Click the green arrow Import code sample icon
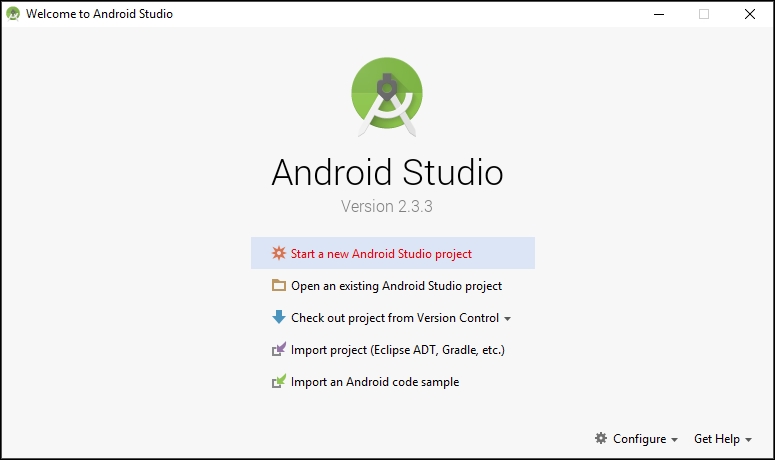 (279, 381)
